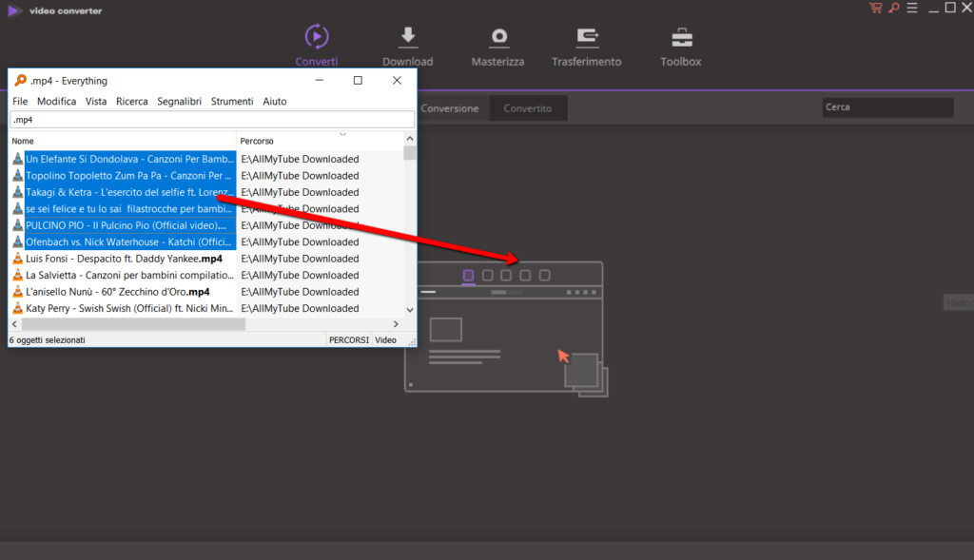Viewport: 974px width, 560px height.
Task: Open the Modifica menu
Action: click(x=56, y=101)
